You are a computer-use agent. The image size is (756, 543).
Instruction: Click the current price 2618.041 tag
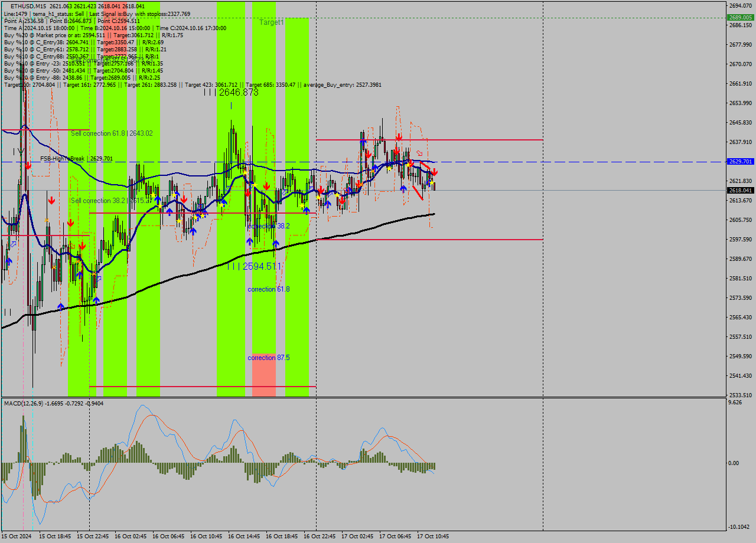740,190
